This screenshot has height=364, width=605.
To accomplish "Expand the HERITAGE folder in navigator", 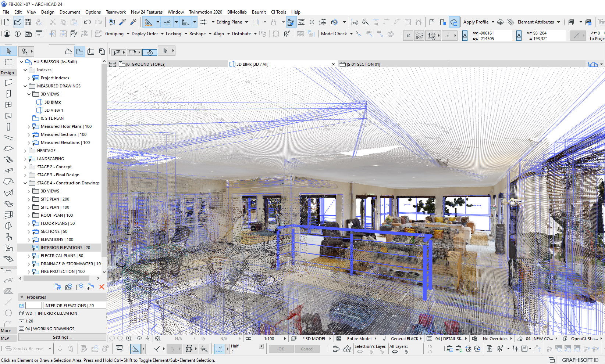I will click(x=25, y=151).
